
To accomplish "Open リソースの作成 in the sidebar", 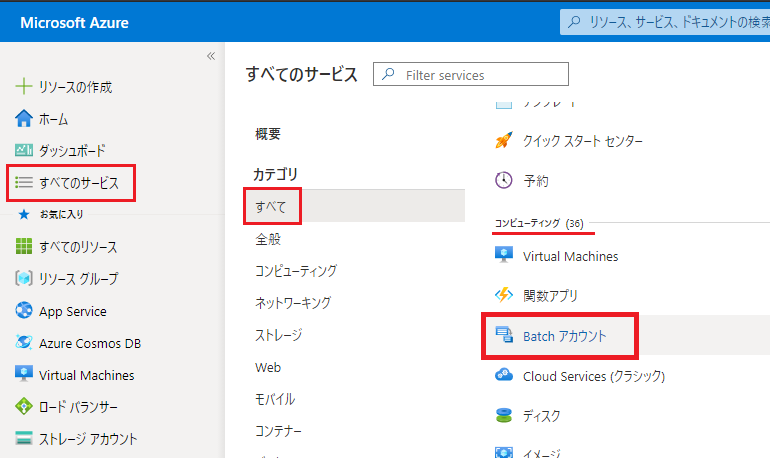I will click(76, 87).
